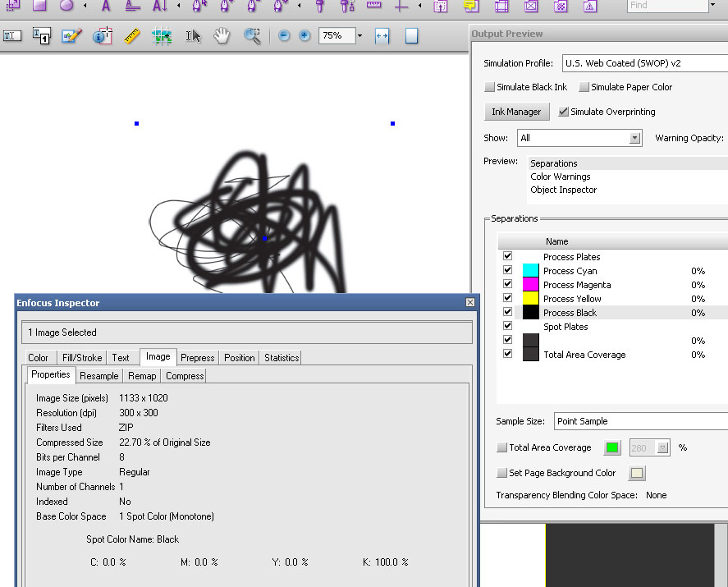Click the yellow ruler measuring tool

pyautogui.click(x=132, y=36)
